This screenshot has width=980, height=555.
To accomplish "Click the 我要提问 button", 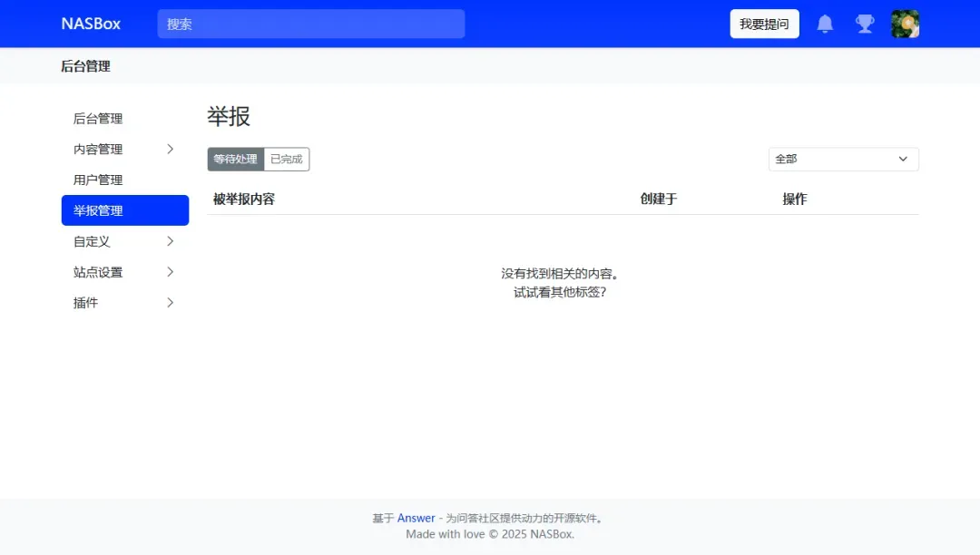I will coord(764,24).
